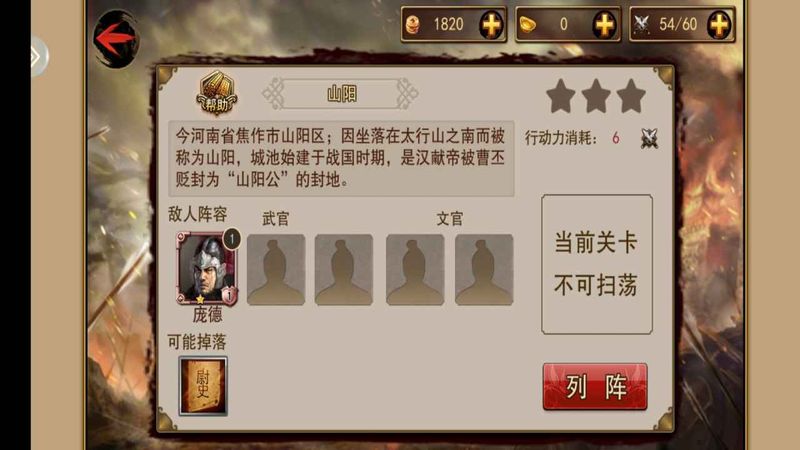Click the 当前关卡不可扫荡 sweep box
Viewport: 800px width, 450px height.
(x=597, y=264)
